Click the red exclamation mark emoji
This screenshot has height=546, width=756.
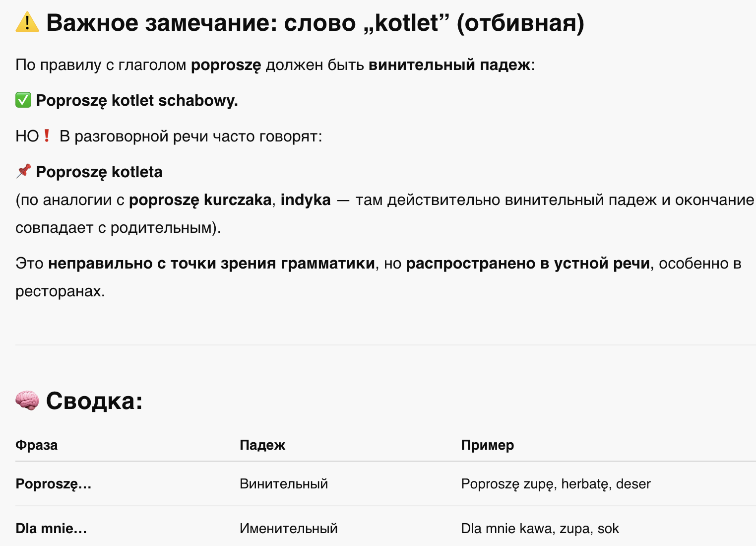pyautogui.click(x=47, y=136)
